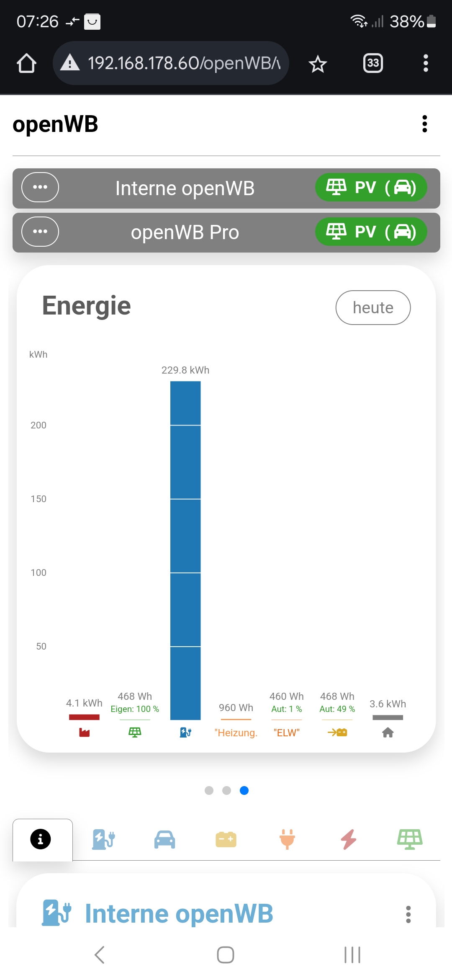This screenshot has width=452, height=980.
Task: Show the PV solar panel tab
Action: point(410,839)
